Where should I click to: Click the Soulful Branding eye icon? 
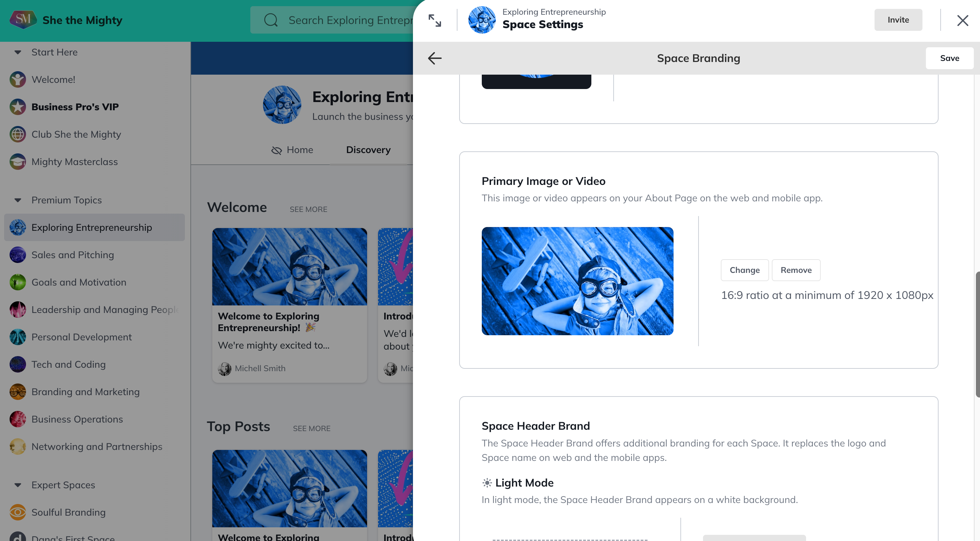[x=18, y=512]
